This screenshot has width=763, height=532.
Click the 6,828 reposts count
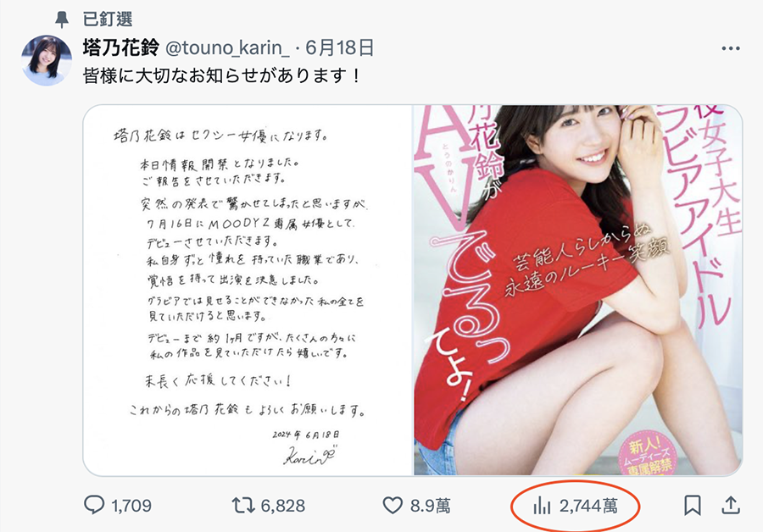pos(282,506)
